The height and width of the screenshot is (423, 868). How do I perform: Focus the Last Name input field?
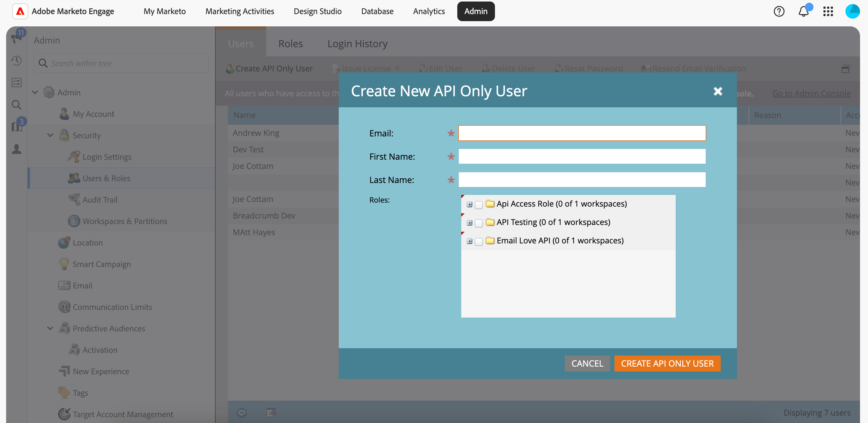pos(582,180)
